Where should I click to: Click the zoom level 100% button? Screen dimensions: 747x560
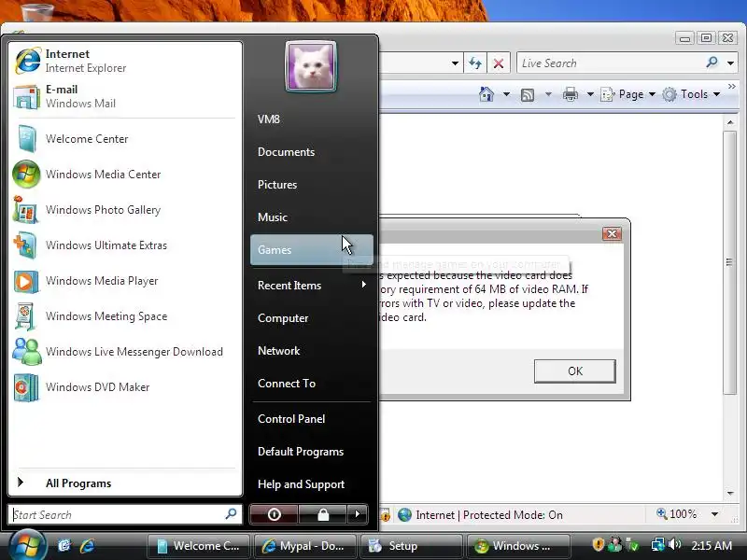tap(676, 514)
